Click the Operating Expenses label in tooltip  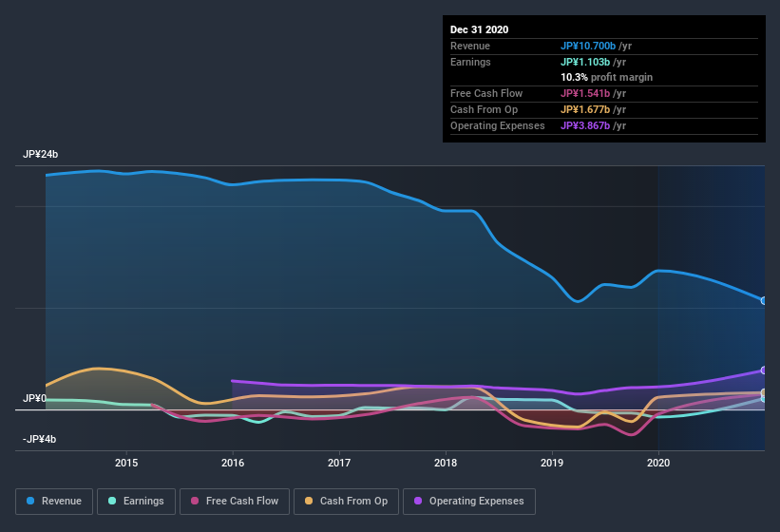(498, 125)
